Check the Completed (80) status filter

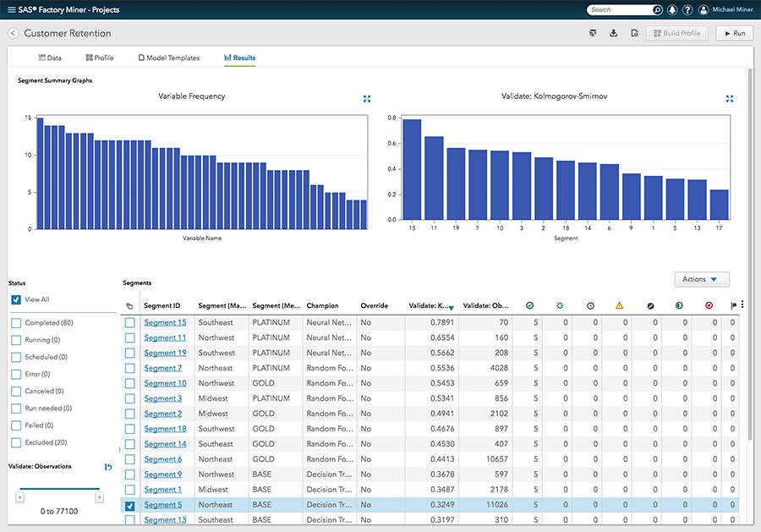(16, 323)
